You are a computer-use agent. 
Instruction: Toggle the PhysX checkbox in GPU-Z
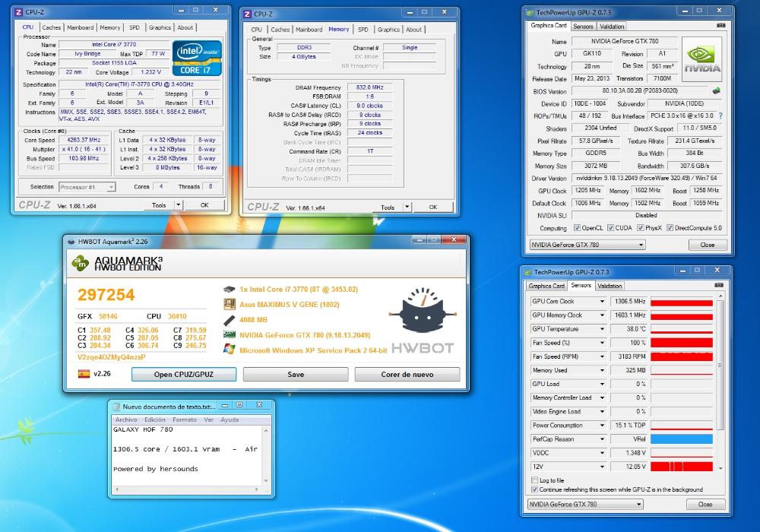coord(641,228)
